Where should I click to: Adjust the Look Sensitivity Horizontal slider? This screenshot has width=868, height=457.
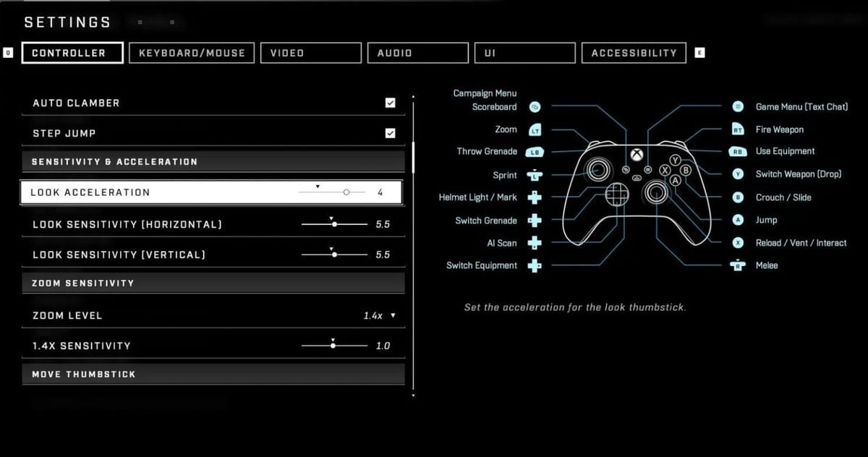[x=333, y=224]
